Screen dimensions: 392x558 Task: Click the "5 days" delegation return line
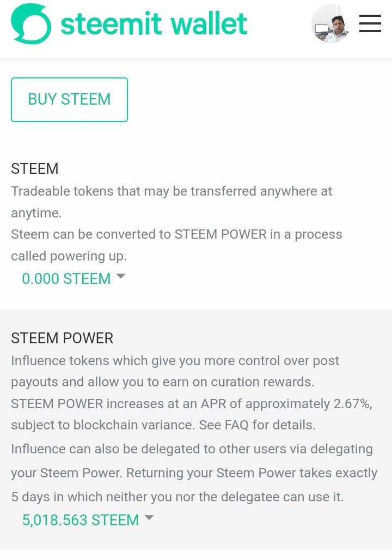point(177,496)
